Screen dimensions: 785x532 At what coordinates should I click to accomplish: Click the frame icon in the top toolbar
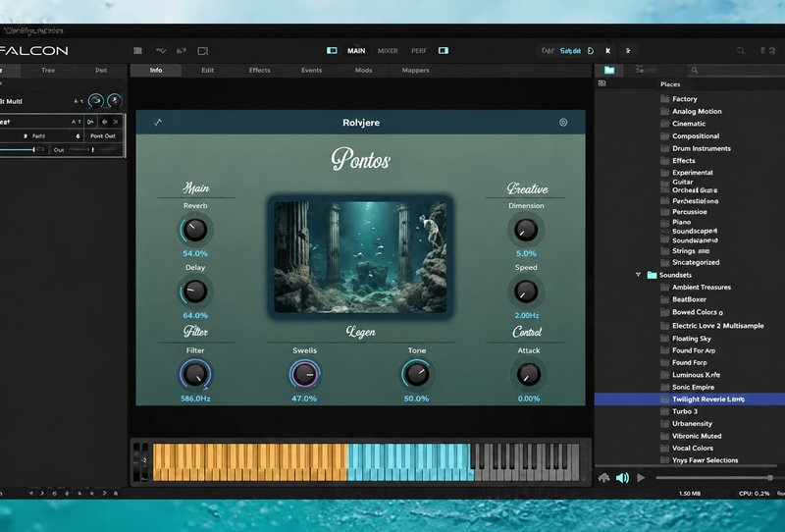(x=203, y=51)
